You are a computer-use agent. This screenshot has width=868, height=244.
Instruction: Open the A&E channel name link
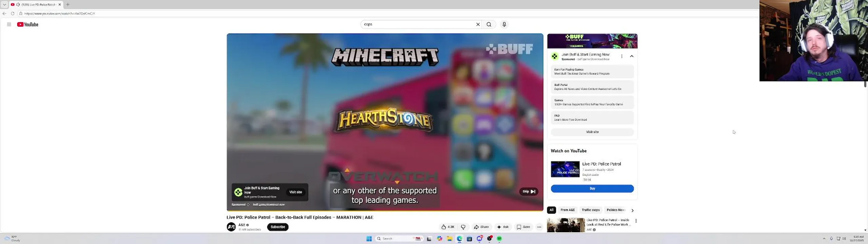242,225
